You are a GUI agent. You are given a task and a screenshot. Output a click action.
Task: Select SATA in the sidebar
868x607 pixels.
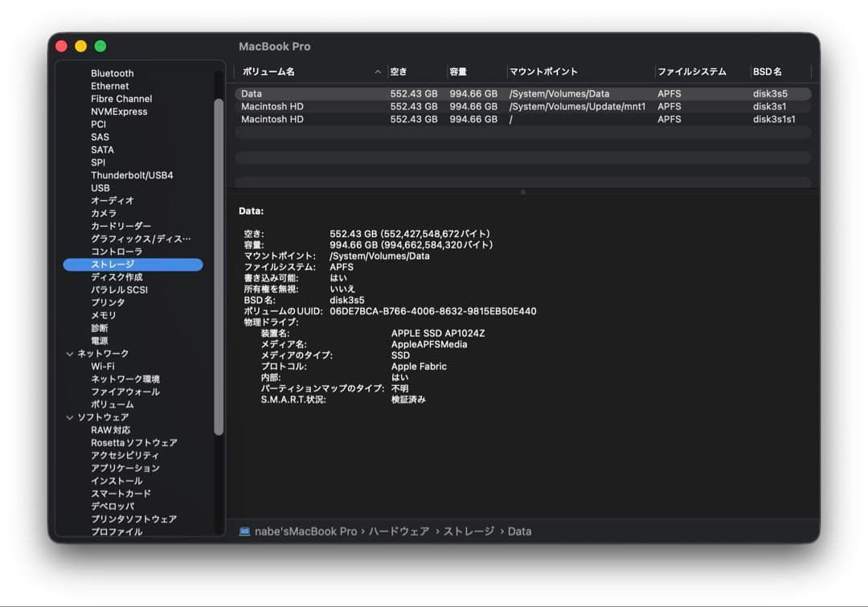pyautogui.click(x=102, y=150)
